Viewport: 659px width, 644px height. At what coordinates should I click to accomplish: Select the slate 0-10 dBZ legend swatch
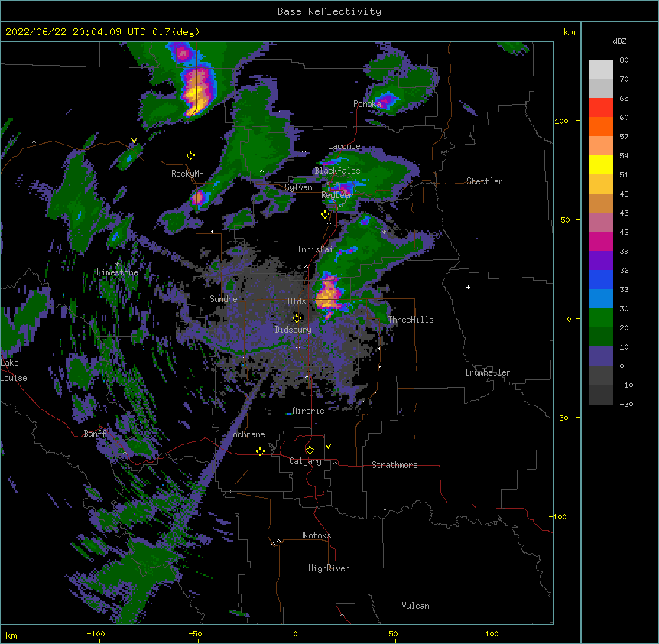(x=601, y=356)
